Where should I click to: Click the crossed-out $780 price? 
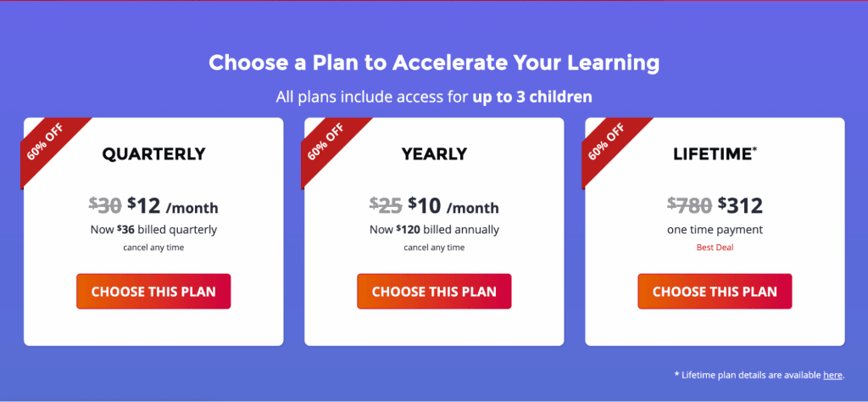pyautogui.click(x=689, y=205)
